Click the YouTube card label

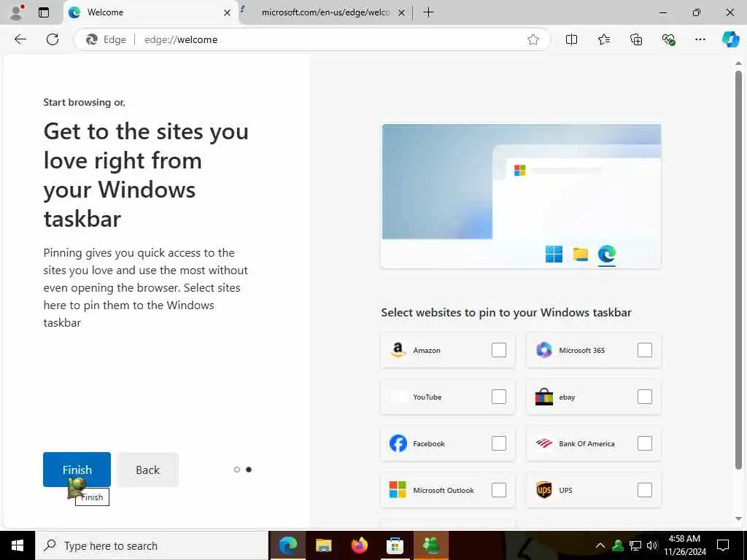pyautogui.click(x=427, y=397)
